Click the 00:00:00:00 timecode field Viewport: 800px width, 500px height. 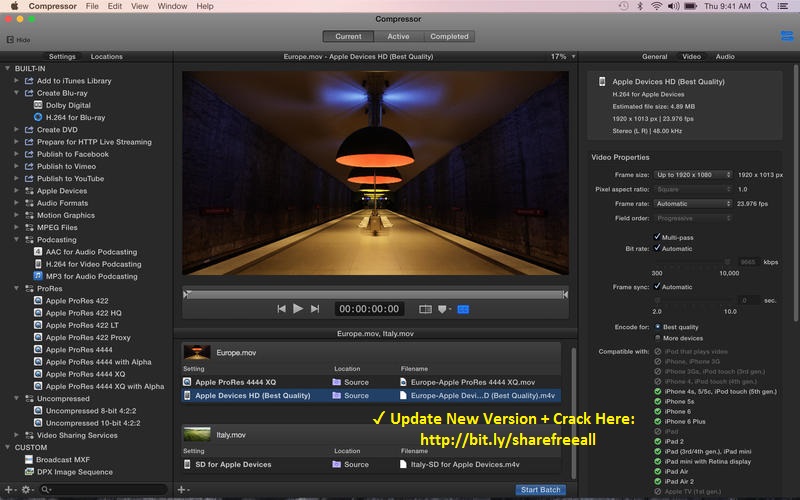click(369, 309)
